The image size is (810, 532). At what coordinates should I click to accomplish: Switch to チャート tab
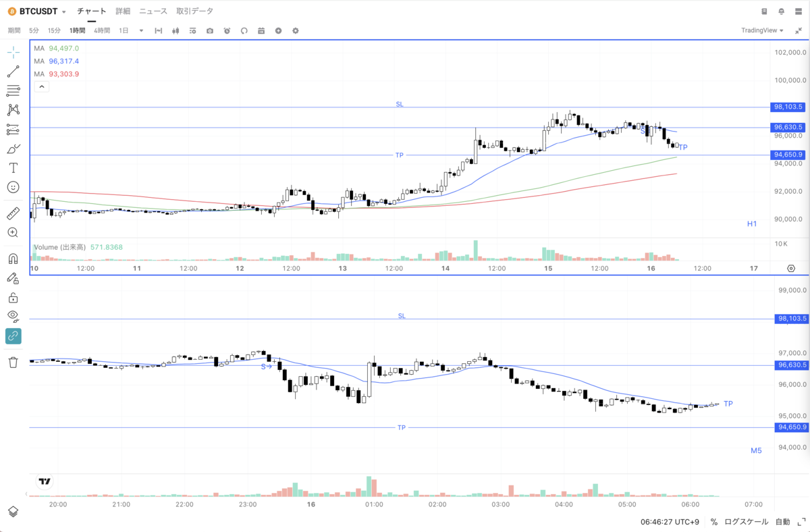[x=92, y=11]
